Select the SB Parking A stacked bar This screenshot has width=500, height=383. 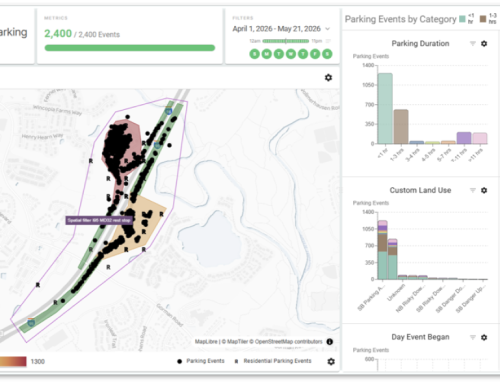[x=382, y=250]
